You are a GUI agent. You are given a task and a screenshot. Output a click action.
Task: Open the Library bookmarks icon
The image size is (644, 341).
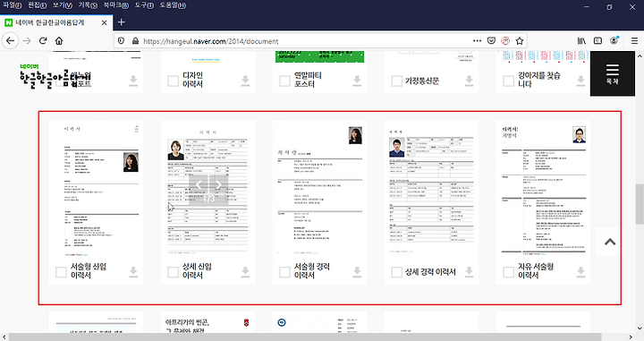point(581,40)
